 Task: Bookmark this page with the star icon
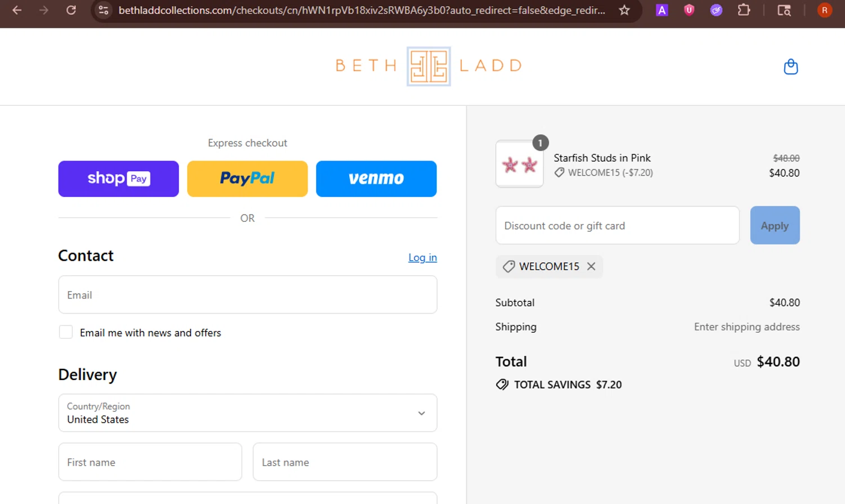pyautogui.click(x=624, y=10)
